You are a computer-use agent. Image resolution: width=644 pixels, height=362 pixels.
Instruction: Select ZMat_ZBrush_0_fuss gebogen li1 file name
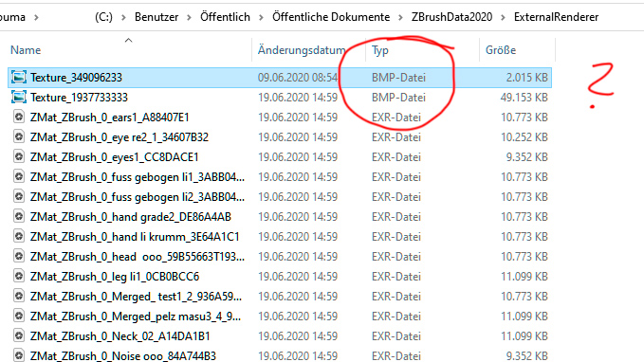click(138, 177)
